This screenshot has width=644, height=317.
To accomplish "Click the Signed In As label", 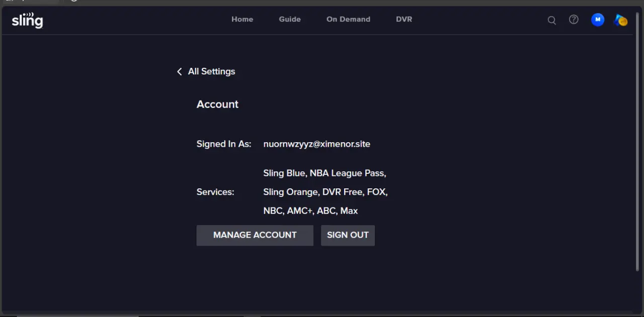I will pos(224,144).
